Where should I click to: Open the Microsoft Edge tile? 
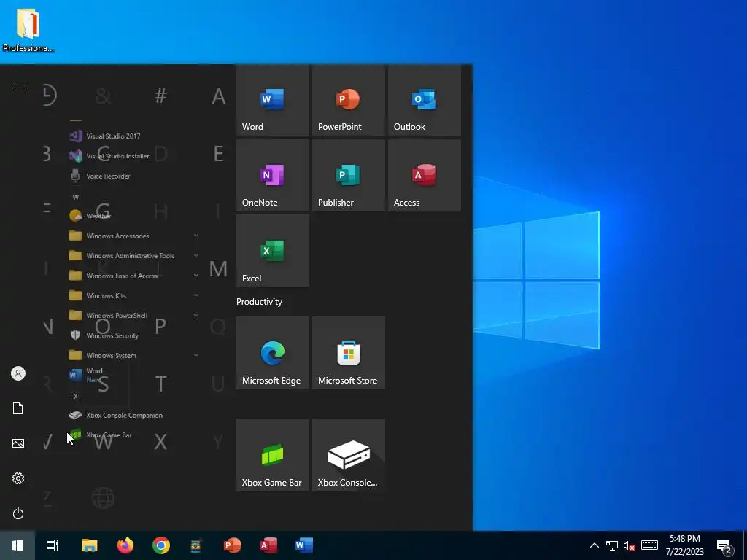tap(273, 353)
